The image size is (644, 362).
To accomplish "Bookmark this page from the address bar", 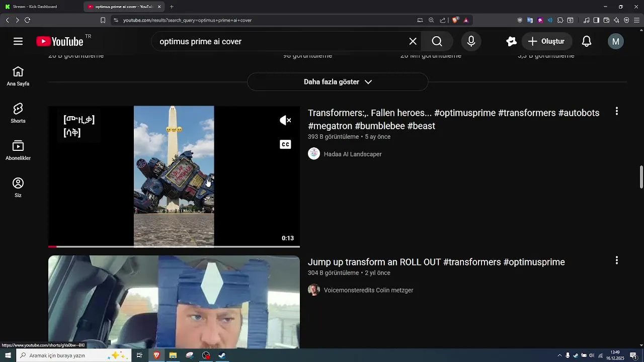I will (x=103, y=20).
